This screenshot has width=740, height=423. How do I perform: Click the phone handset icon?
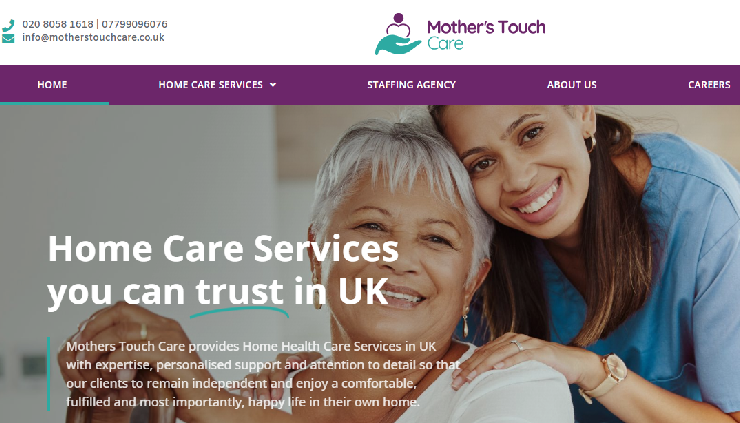click(8, 25)
